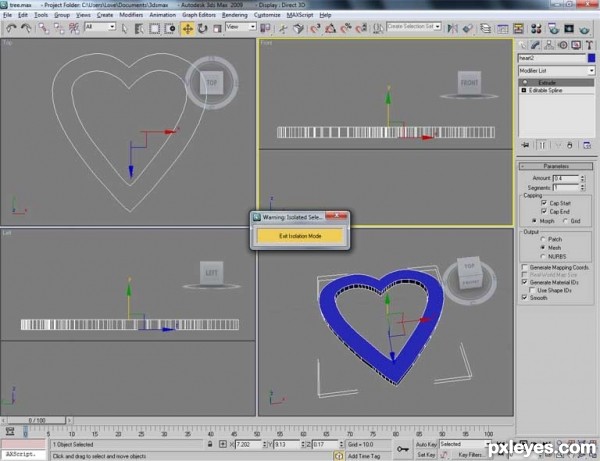Toggle the Percent Snap icon

346,28
